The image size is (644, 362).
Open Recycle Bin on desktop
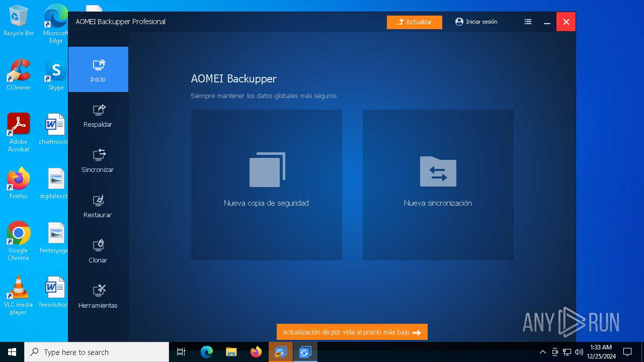19,21
